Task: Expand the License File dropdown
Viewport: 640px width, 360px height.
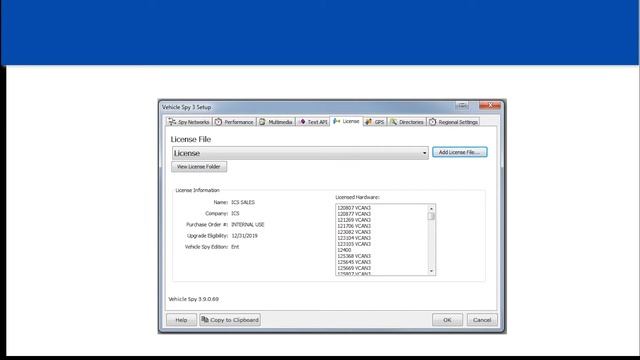Action: pyautogui.click(x=300, y=153)
